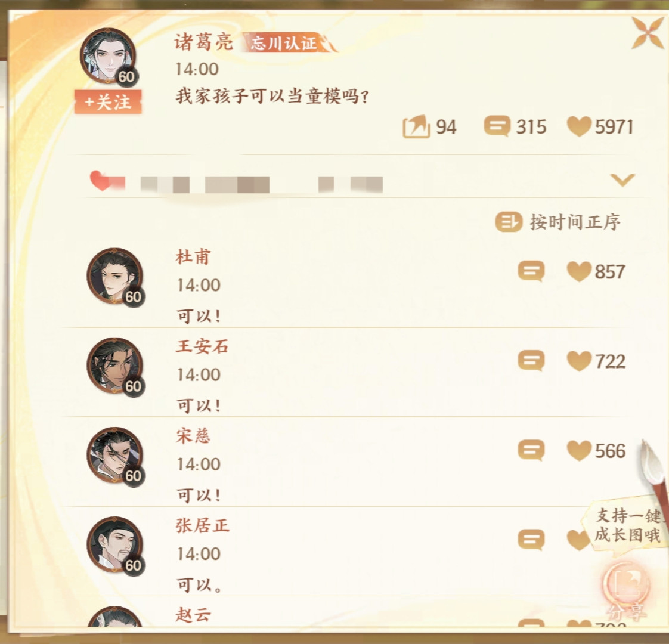The height and width of the screenshot is (644, 669).
Task: Open 杜甫's profile name link
Action: [x=193, y=257]
